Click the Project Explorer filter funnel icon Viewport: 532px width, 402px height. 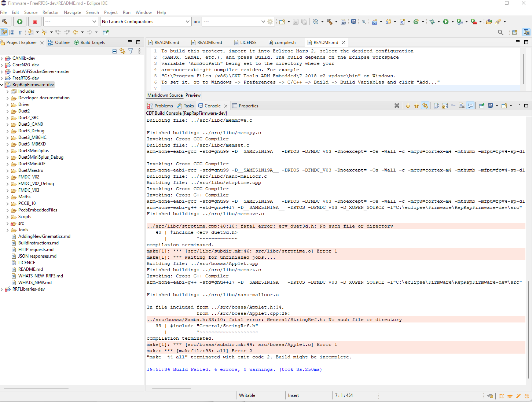[131, 51]
